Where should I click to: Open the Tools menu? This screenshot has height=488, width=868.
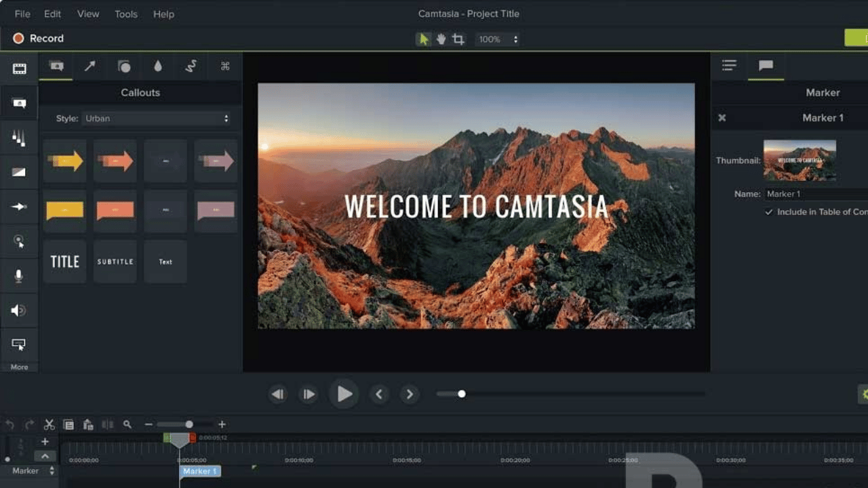(x=125, y=14)
